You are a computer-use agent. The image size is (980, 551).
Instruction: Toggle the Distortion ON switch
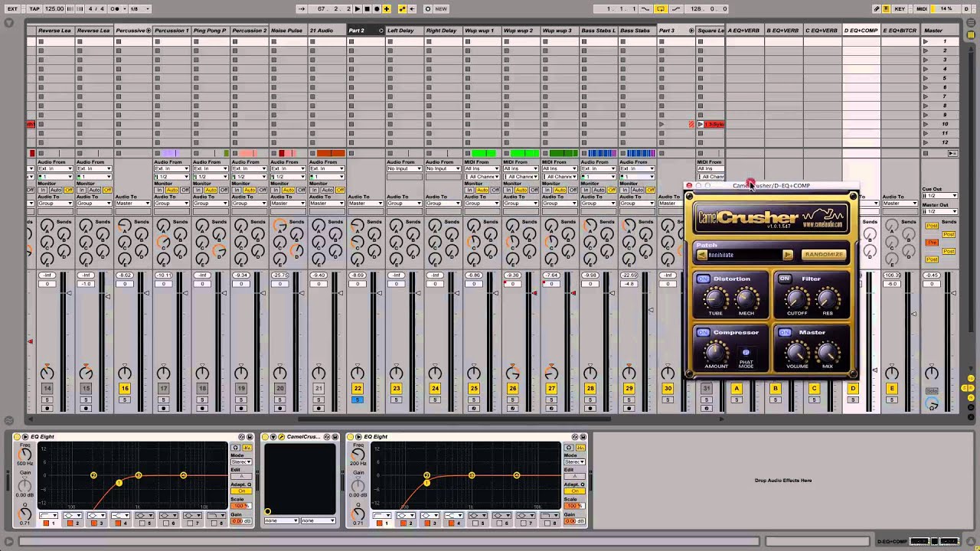point(703,279)
